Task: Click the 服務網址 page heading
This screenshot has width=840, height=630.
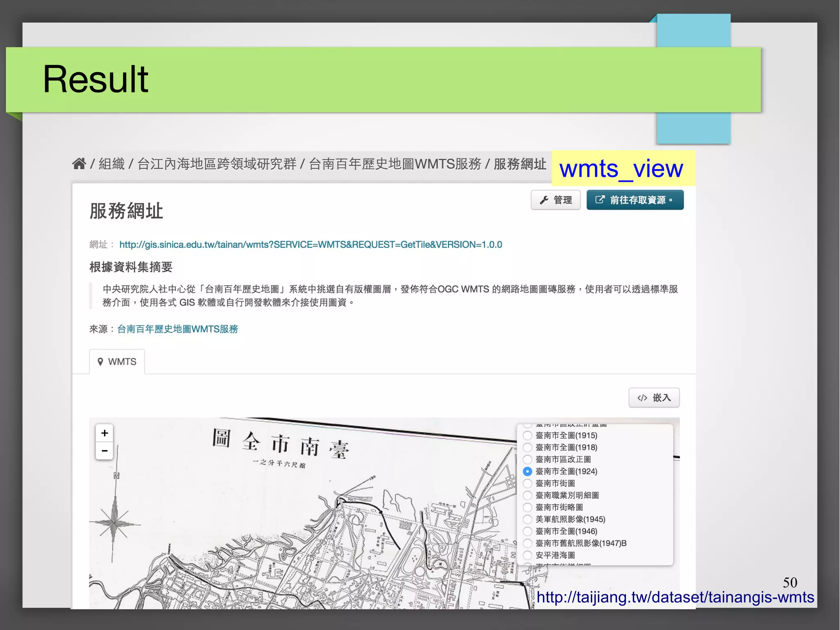Action: (x=126, y=211)
